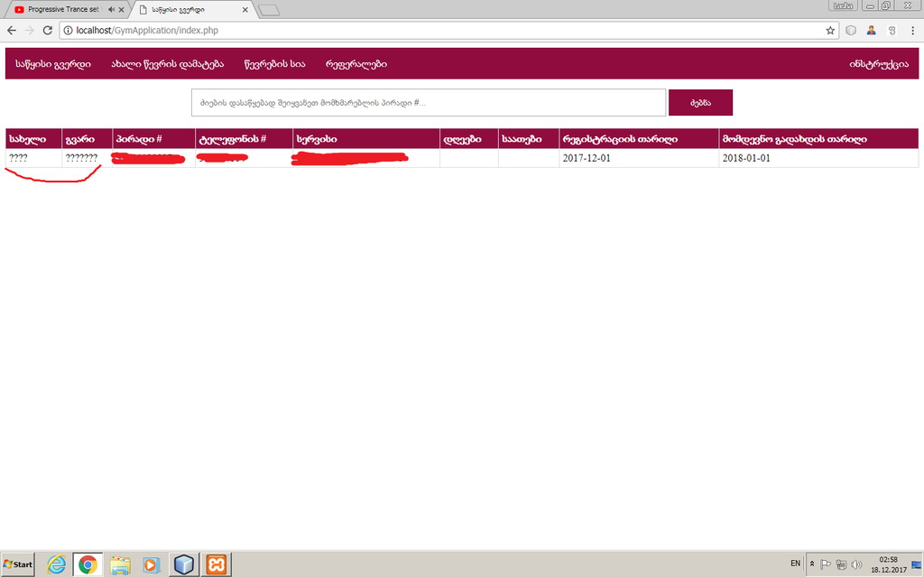Bookmark page with the star icon
924x578 pixels.
[830, 30]
